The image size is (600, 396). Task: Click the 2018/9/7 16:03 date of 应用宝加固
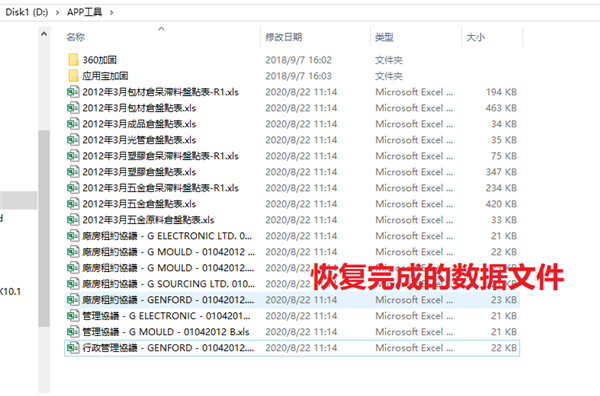tap(298, 76)
